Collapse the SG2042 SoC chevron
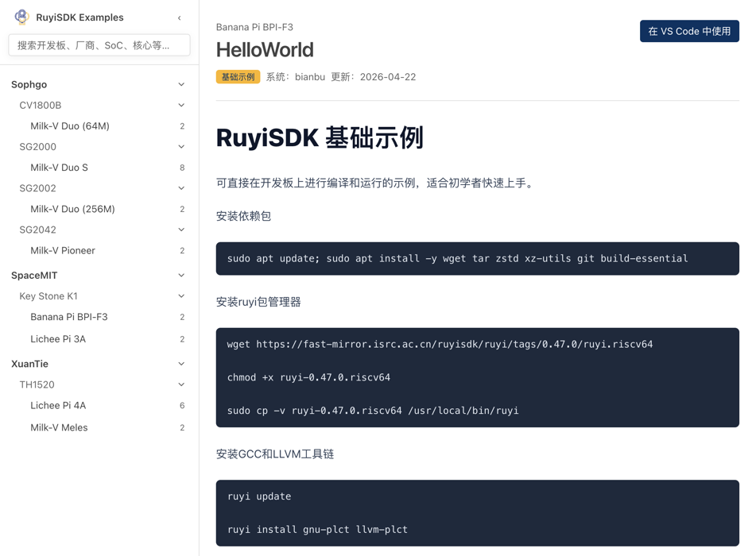The height and width of the screenshot is (556, 756). point(181,230)
